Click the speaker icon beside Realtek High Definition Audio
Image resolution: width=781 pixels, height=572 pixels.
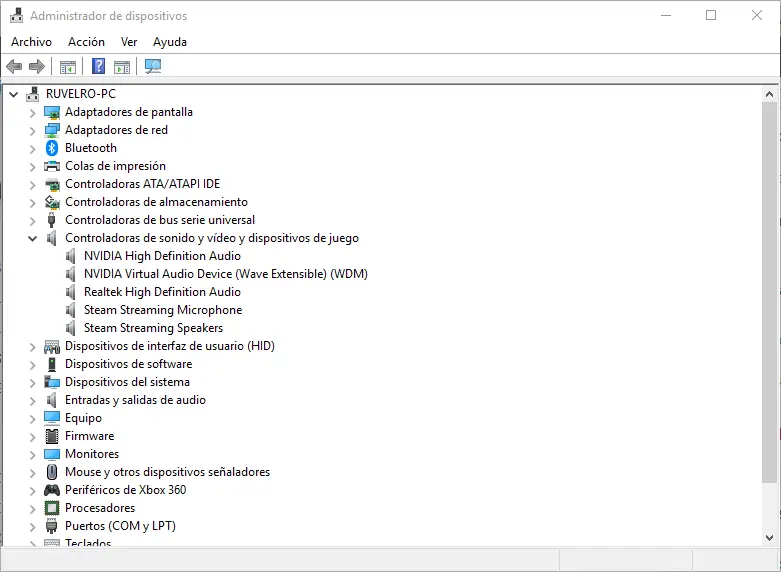[71, 292]
